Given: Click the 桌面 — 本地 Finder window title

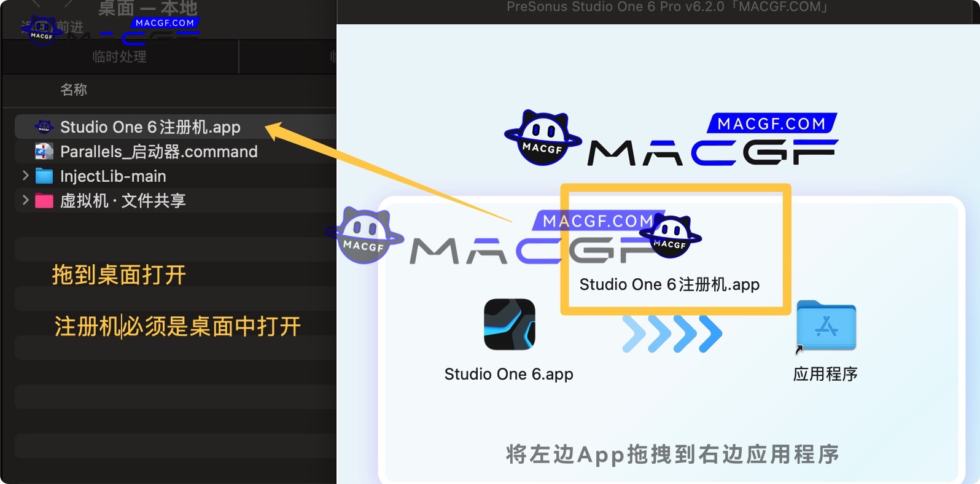Looking at the screenshot, I should point(148,9).
